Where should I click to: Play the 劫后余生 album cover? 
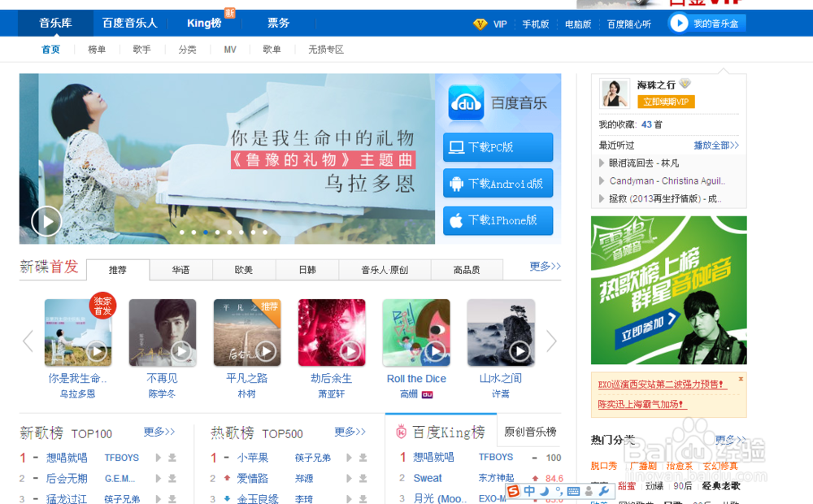click(x=350, y=351)
